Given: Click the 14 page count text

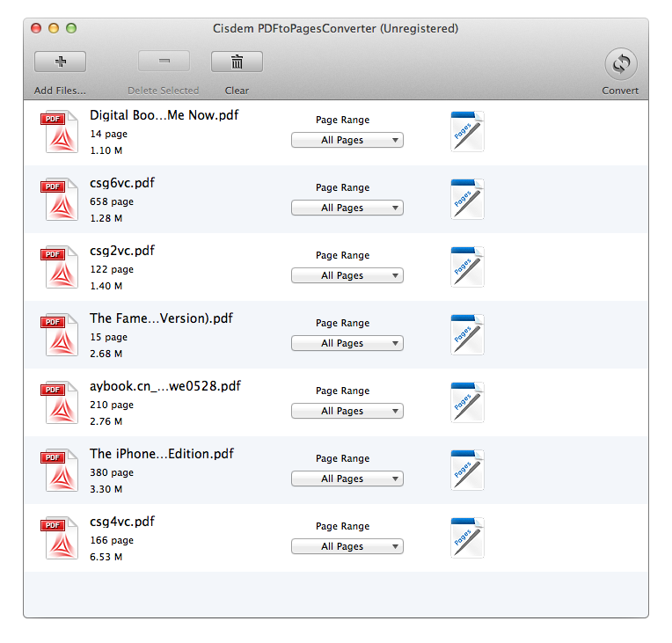Looking at the screenshot, I should pos(109,135).
